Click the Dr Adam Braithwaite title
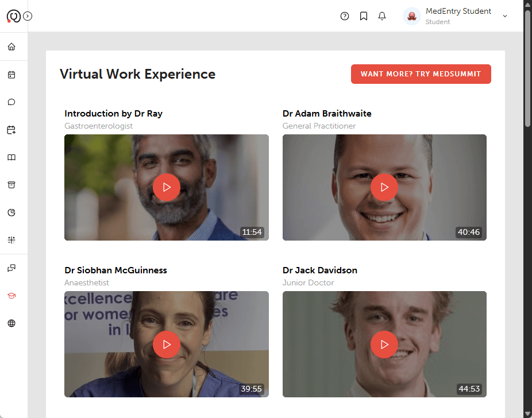The width and height of the screenshot is (532, 418). pyautogui.click(x=327, y=114)
